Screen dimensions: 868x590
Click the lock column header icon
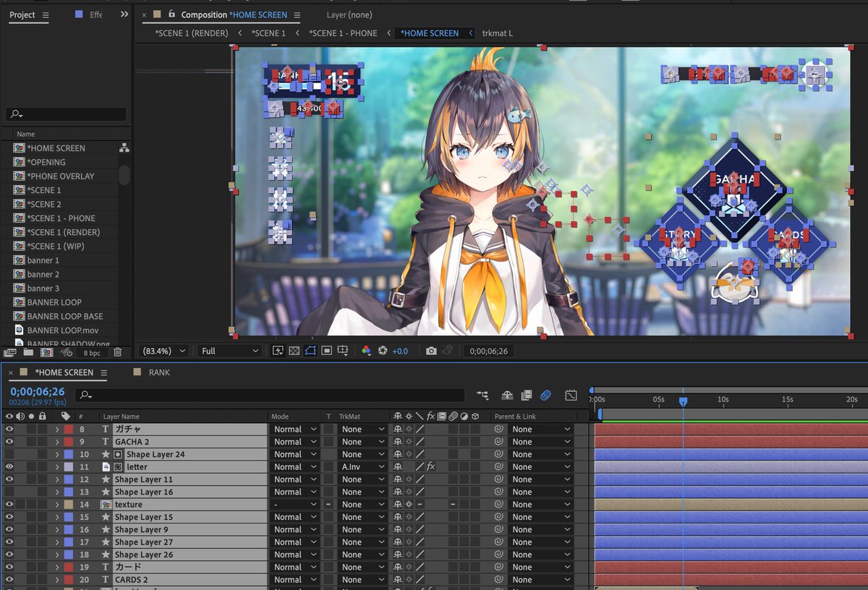click(x=43, y=416)
